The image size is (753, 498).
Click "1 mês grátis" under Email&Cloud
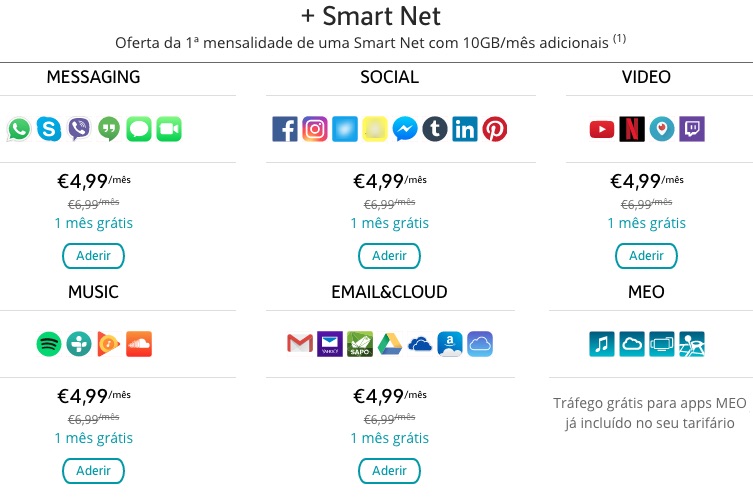click(x=389, y=438)
